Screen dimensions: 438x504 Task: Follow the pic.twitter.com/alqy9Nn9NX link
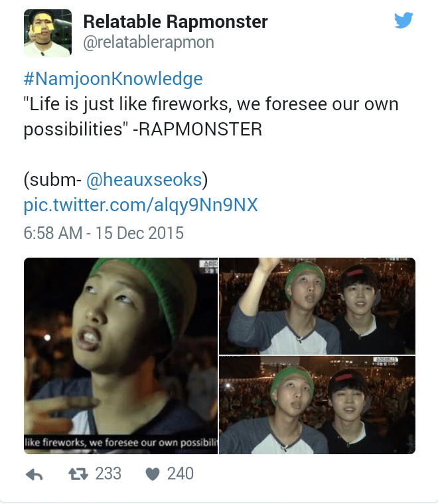coord(141,205)
